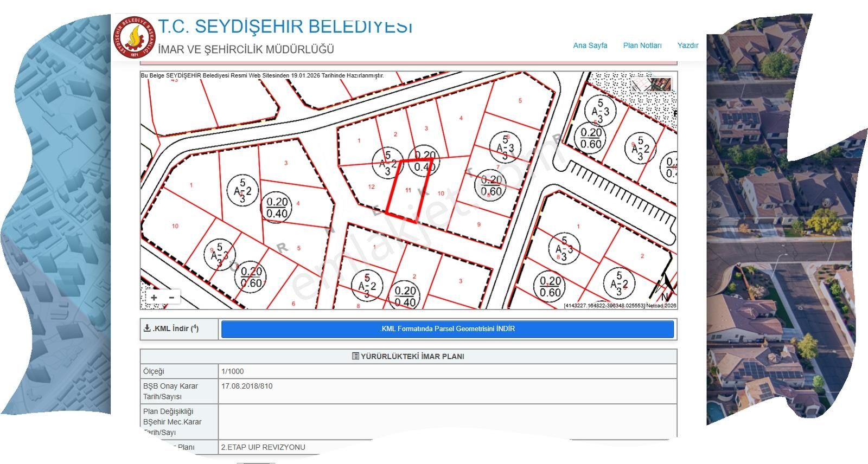Click the Seydişehir Belediyesi logo emblem
Viewport: 868px width, 464px height.
point(133,37)
